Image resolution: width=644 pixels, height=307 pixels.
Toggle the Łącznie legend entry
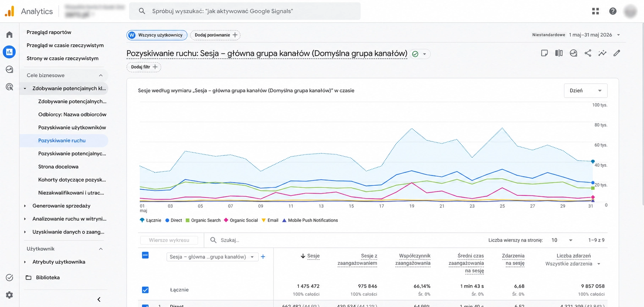tap(151, 221)
